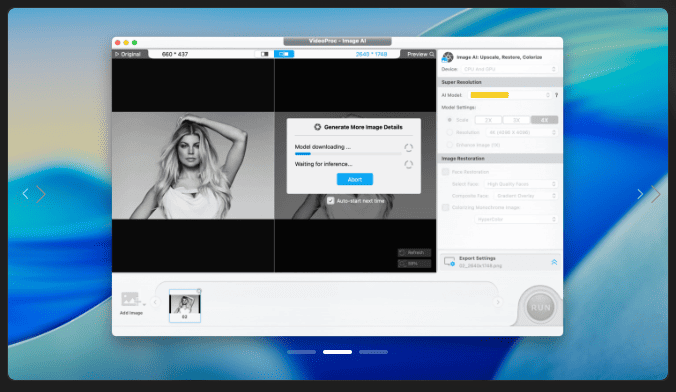Click the Image AI logo icon

[x=448, y=57]
